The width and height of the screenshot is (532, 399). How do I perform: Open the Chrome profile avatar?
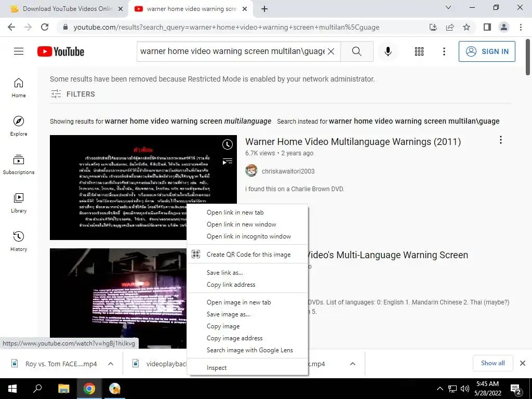504,27
